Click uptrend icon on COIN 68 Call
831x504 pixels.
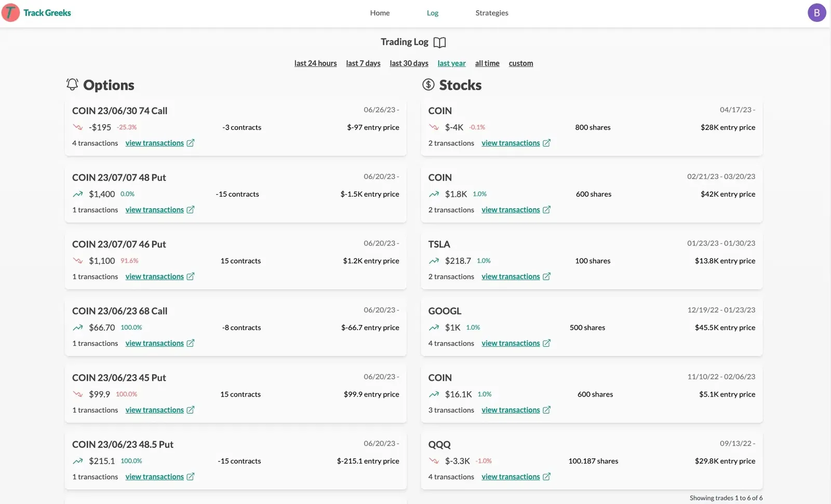point(78,328)
